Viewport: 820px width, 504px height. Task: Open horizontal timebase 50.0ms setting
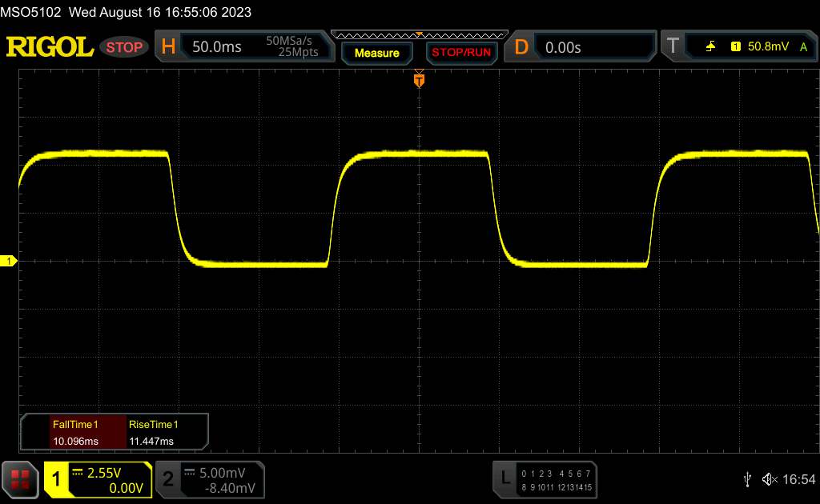pos(216,47)
